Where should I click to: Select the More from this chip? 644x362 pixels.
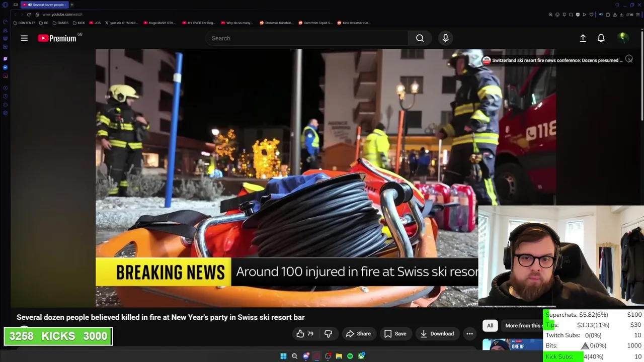point(522,325)
